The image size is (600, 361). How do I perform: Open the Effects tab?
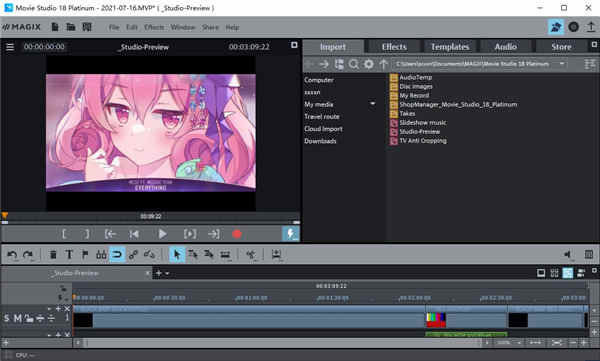[x=394, y=47]
